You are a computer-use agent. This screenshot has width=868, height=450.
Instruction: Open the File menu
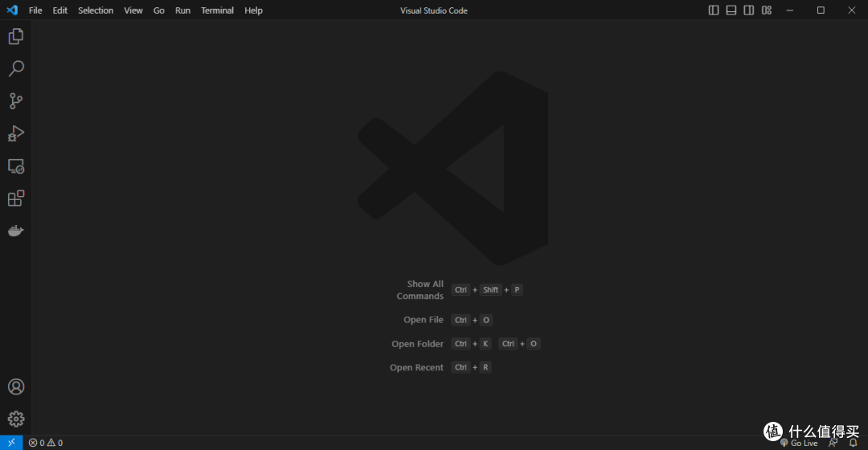point(35,10)
